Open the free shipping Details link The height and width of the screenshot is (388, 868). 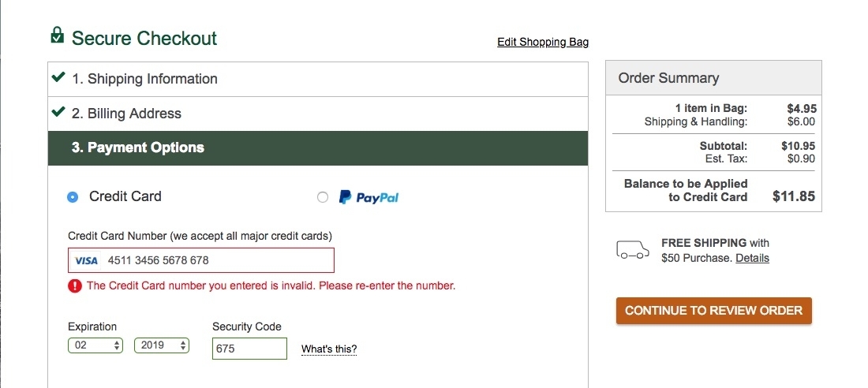click(x=752, y=258)
